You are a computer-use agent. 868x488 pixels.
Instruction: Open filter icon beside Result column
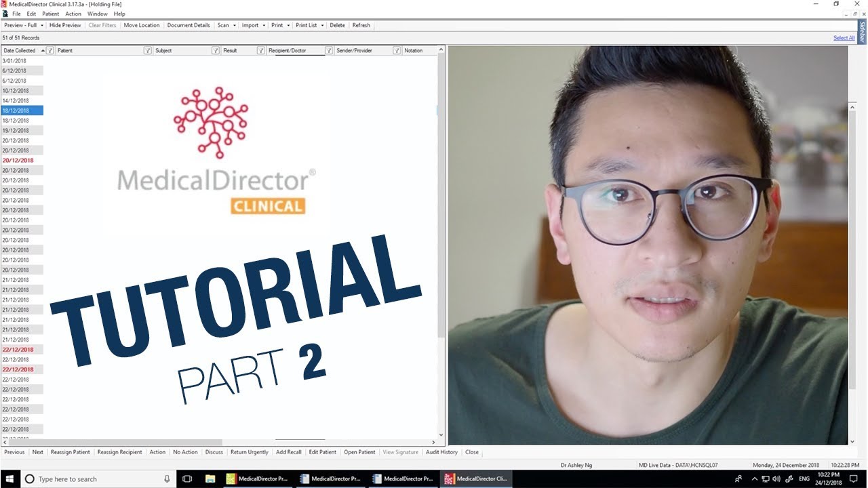click(260, 51)
